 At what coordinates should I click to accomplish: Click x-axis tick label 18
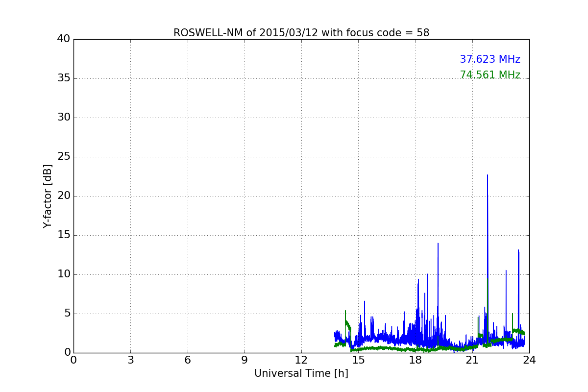pyautogui.click(x=416, y=360)
